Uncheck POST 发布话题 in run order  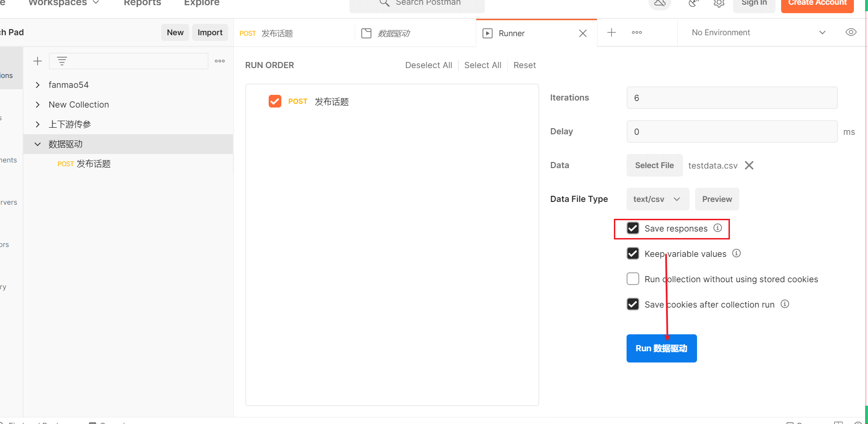click(275, 101)
